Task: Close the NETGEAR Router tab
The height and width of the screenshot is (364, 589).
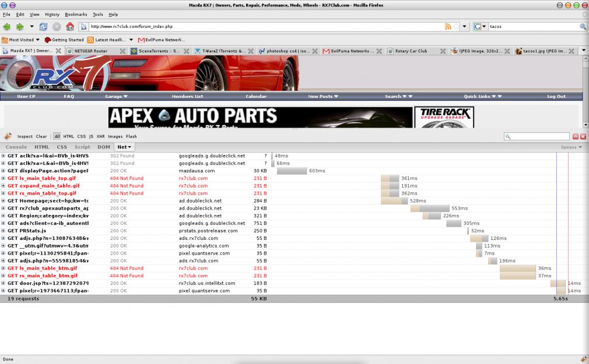Action: tap(122, 51)
